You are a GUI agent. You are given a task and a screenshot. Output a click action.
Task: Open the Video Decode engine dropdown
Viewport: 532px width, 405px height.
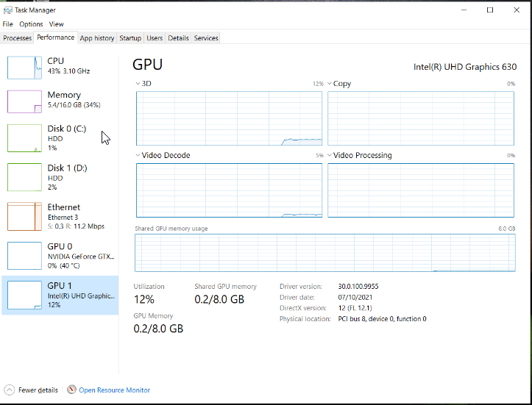coord(138,155)
